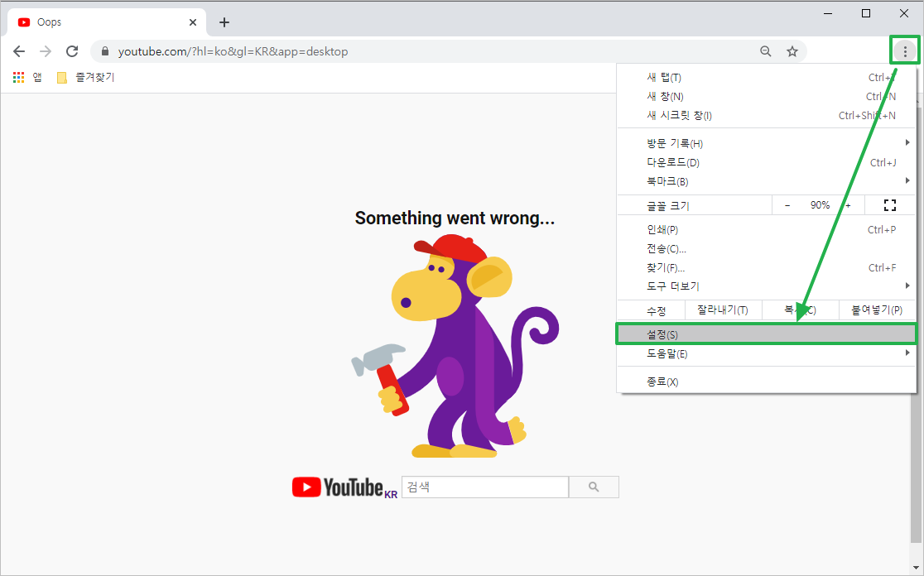Click the YouTube search magnifier button
The height and width of the screenshot is (576, 924).
click(594, 487)
